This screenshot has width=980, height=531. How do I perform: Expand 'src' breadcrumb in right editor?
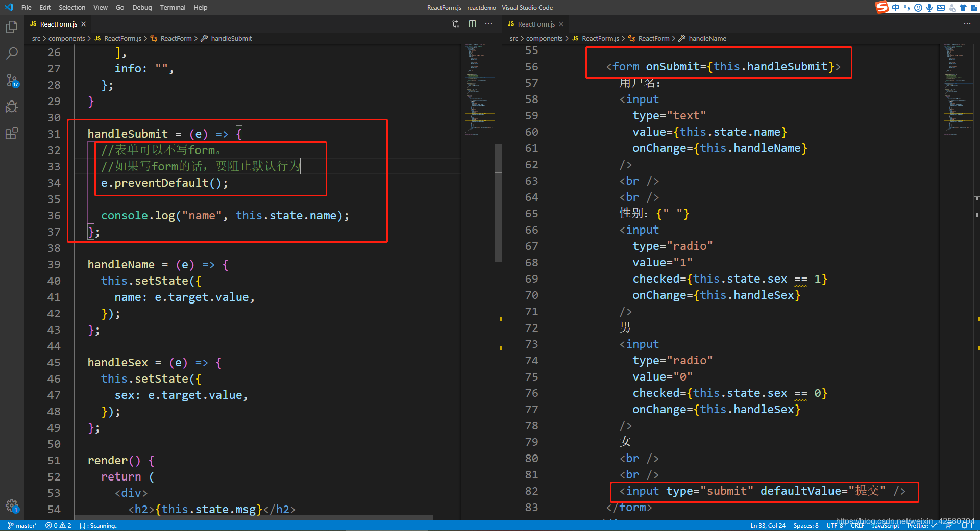click(514, 38)
